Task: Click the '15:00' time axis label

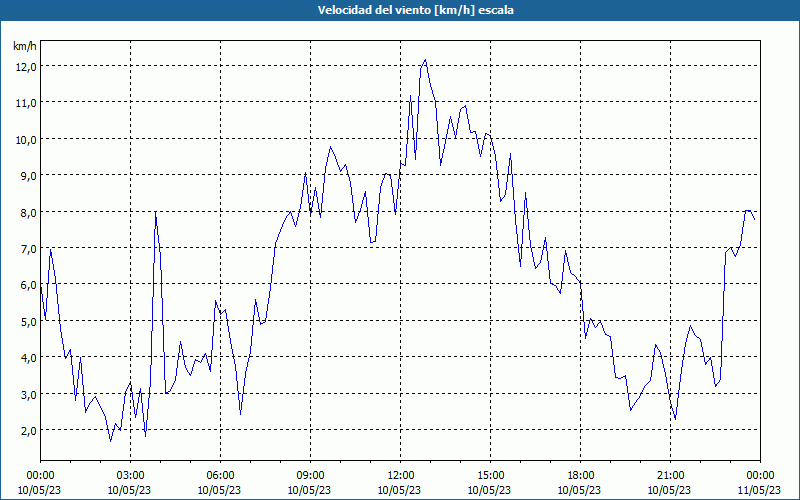Action: 490,476
